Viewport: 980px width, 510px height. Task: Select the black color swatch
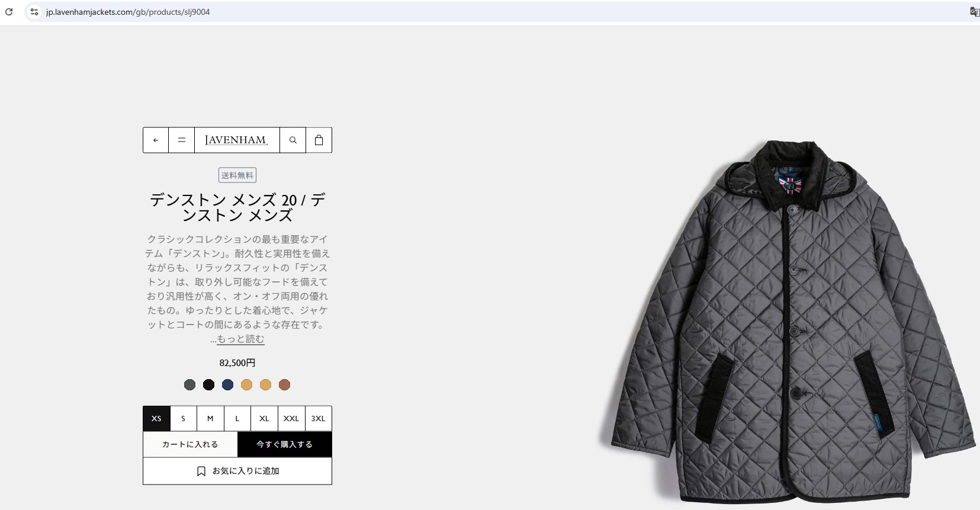pos(208,385)
